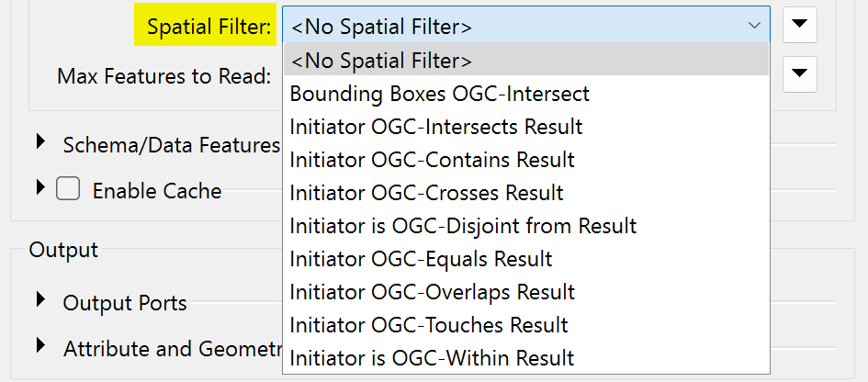Enable the Enable Cache checkbox
The image size is (868, 382).
68,190
